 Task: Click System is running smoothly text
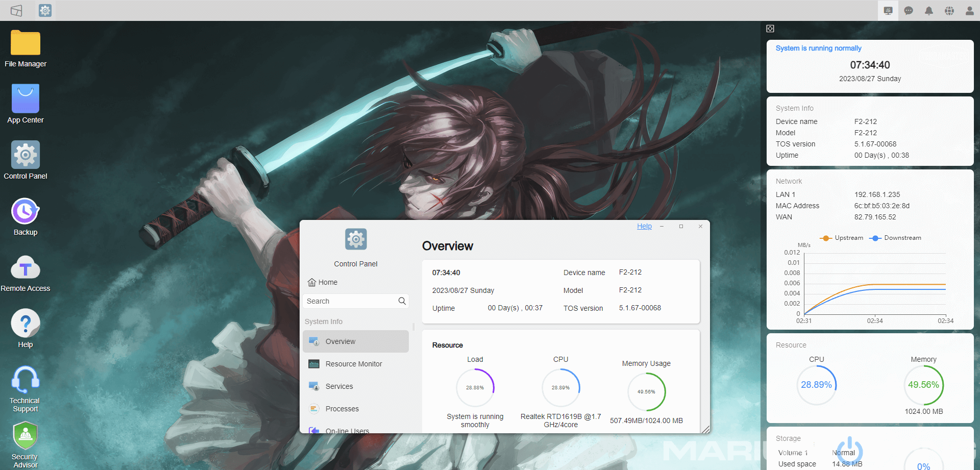(475, 420)
